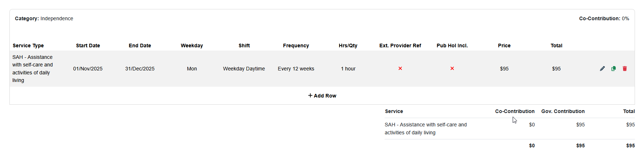Select the Weekday Daytime shift cell
Viewport: 644px width, 156px height.
coord(244,69)
